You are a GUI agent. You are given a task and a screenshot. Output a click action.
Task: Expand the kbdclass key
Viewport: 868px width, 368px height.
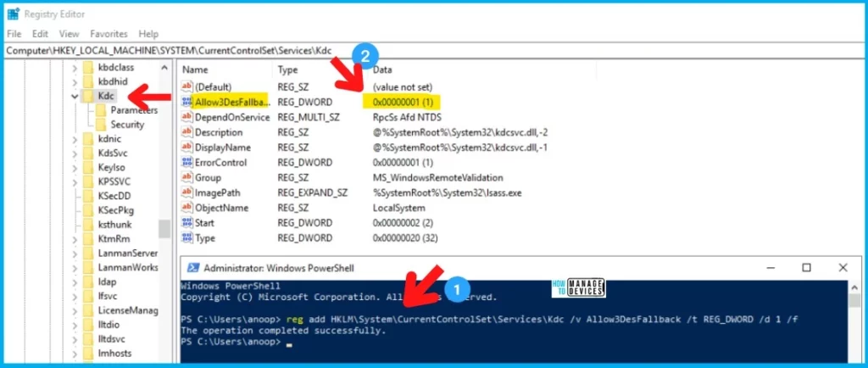pos(75,68)
